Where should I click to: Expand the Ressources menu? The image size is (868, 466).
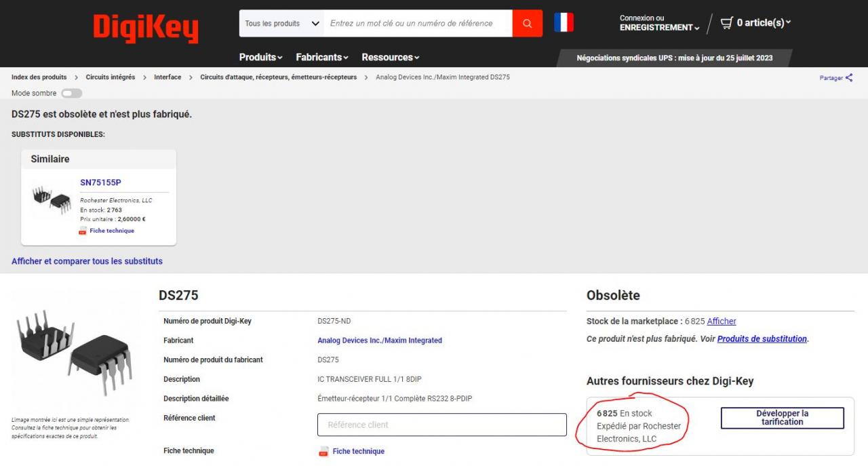point(391,58)
